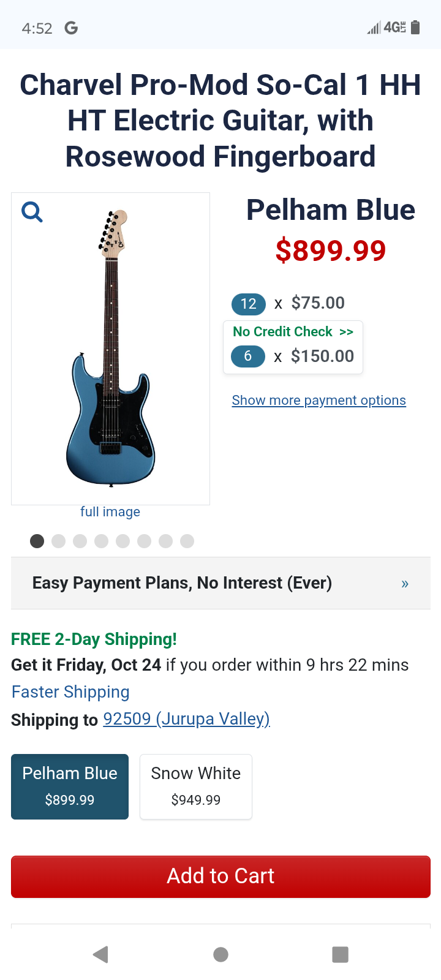The image size is (441, 980).
Task: Show more payment options
Action: (x=318, y=401)
